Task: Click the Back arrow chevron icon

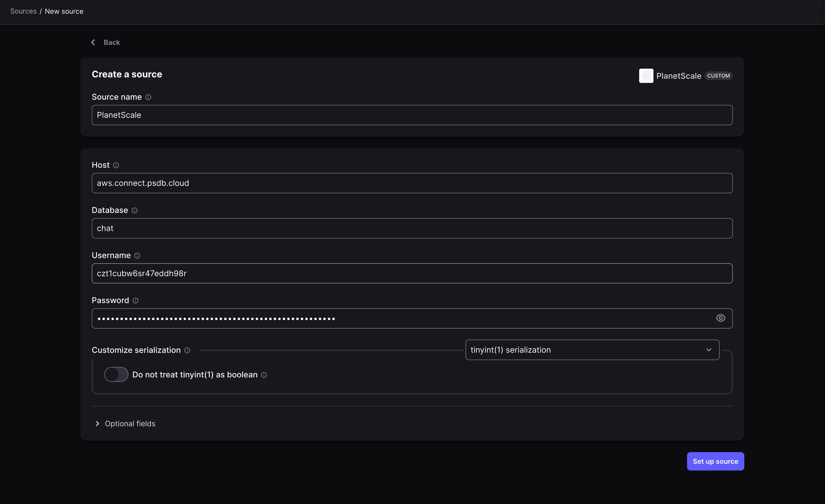Action: coord(93,43)
